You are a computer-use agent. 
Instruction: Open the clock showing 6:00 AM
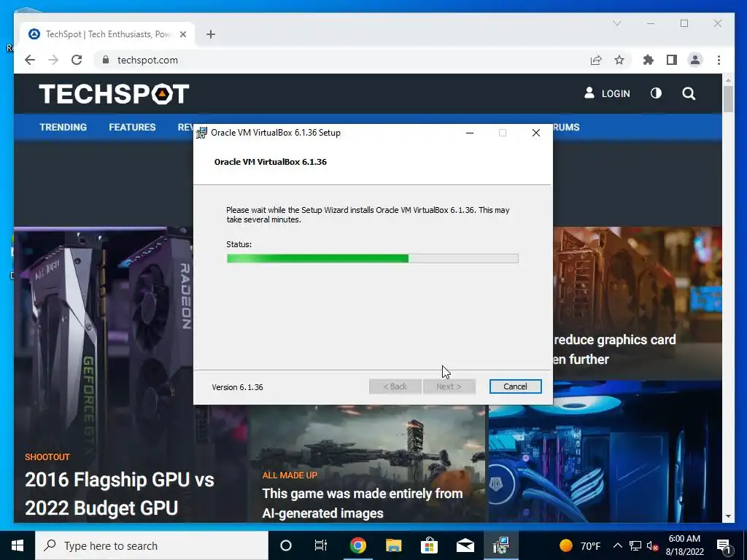tap(684, 545)
